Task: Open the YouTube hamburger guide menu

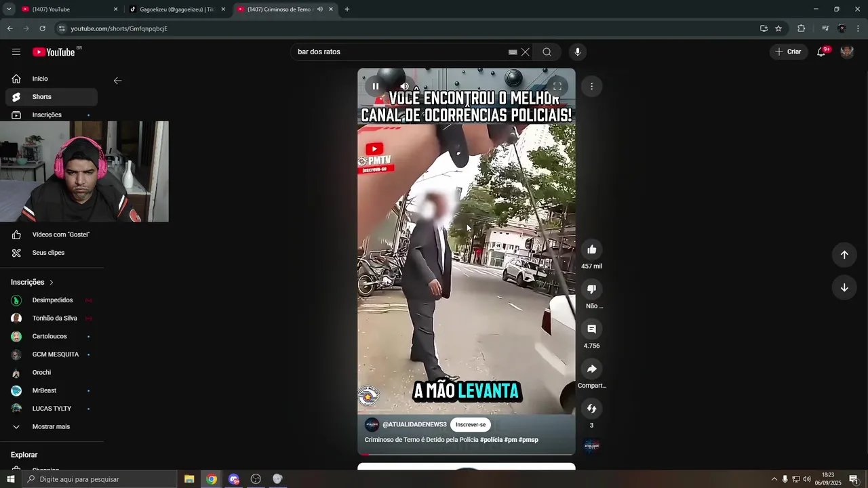Action: coord(16,52)
